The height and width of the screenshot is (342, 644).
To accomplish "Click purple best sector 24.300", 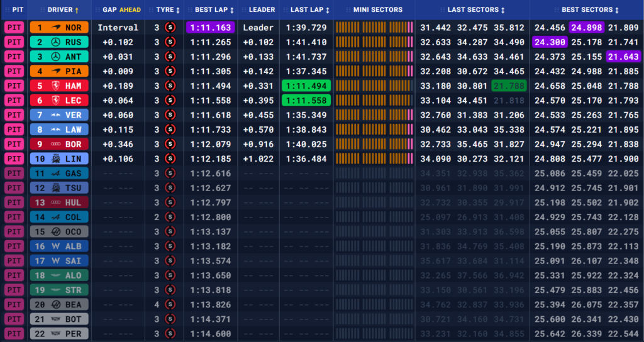I will pos(550,42).
